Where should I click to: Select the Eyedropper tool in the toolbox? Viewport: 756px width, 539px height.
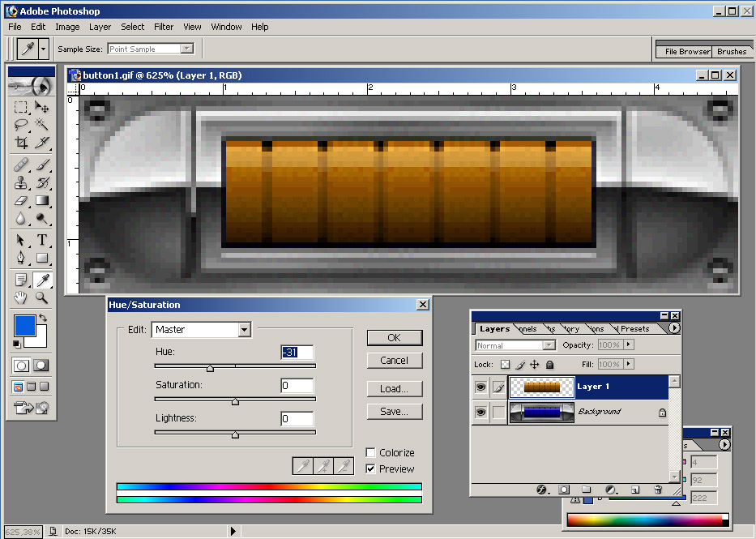coord(42,280)
